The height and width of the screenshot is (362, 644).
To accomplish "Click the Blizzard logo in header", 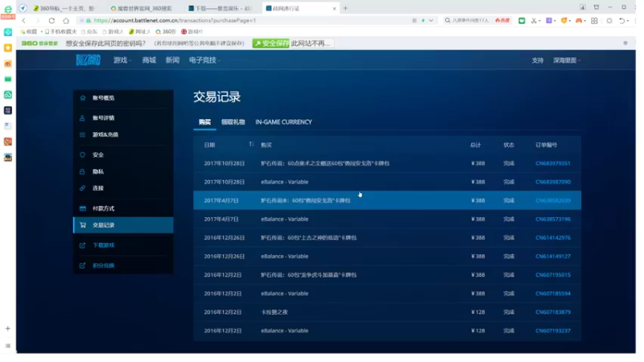I will coord(88,60).
